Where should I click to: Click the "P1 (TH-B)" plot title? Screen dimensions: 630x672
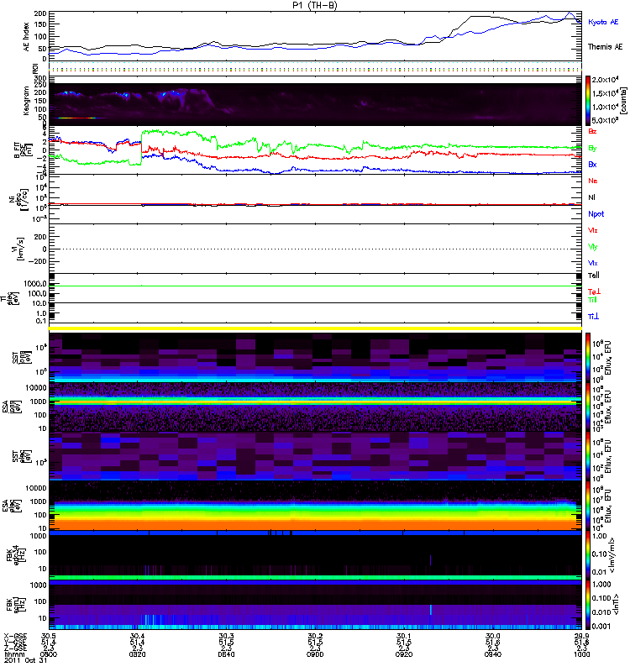(315, 5)
